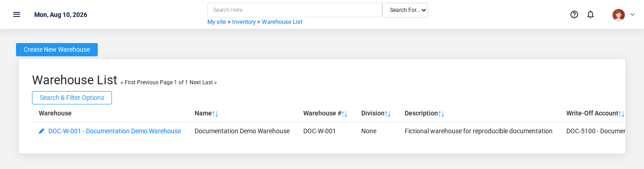This screenshot has height=169, width=644.
Task: Click the Warehouse List heading
Action: [74, 80]
